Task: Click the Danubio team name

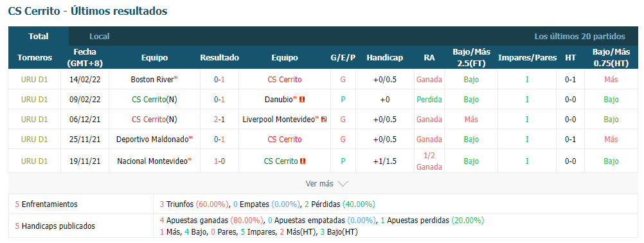Action: pyautogui.click(x=279, y=100)
